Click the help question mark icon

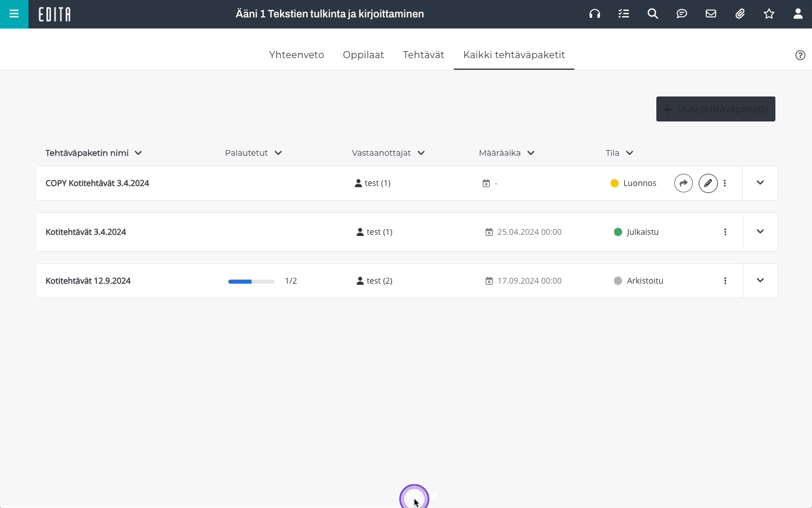click(x=800, y=55)
